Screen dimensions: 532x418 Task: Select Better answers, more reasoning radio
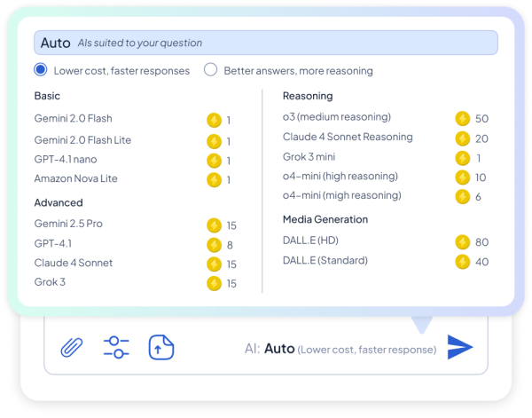pyautogui.click(x=210, y=69)
